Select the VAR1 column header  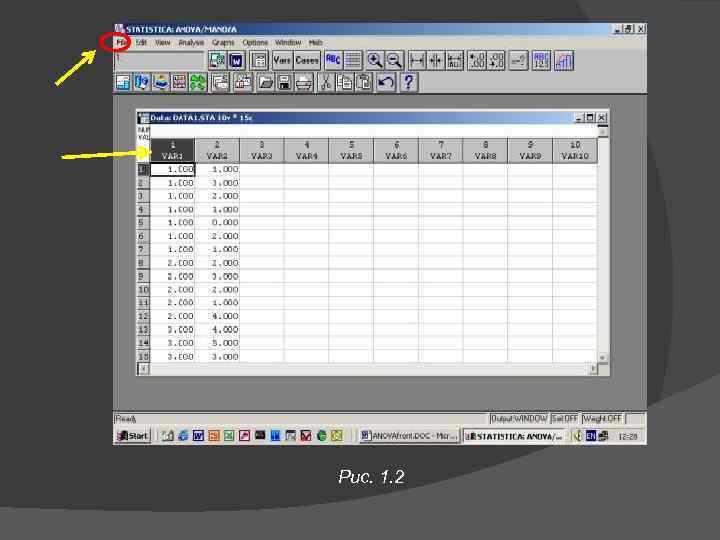172,151
